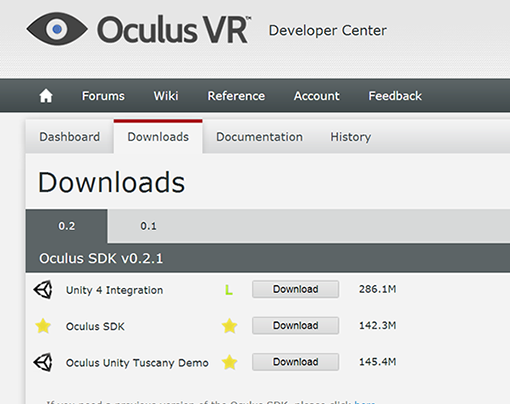Viewport: 510px width, 404px height.
Task: Download the Oculus Unity Tuscany Demo
Action: point(296,362)
